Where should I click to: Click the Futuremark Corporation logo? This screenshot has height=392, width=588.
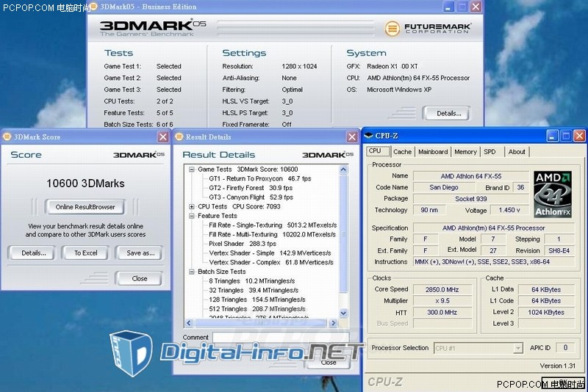click(426, 29)
